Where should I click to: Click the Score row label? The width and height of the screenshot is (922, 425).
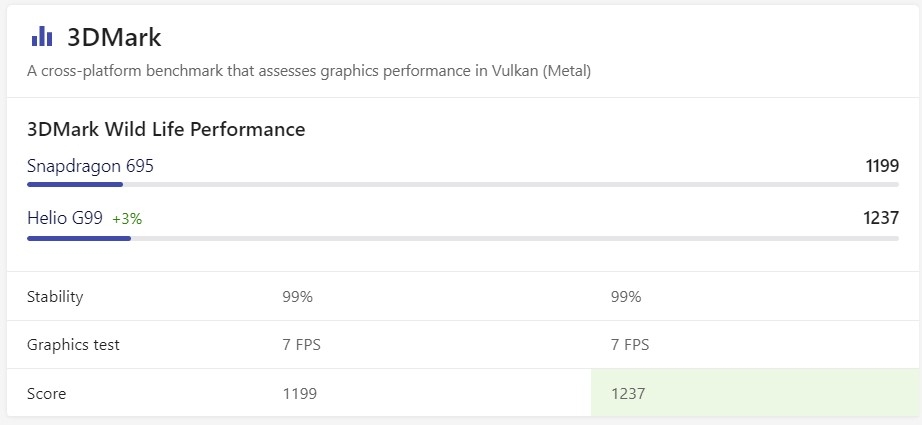pos(47,394)
